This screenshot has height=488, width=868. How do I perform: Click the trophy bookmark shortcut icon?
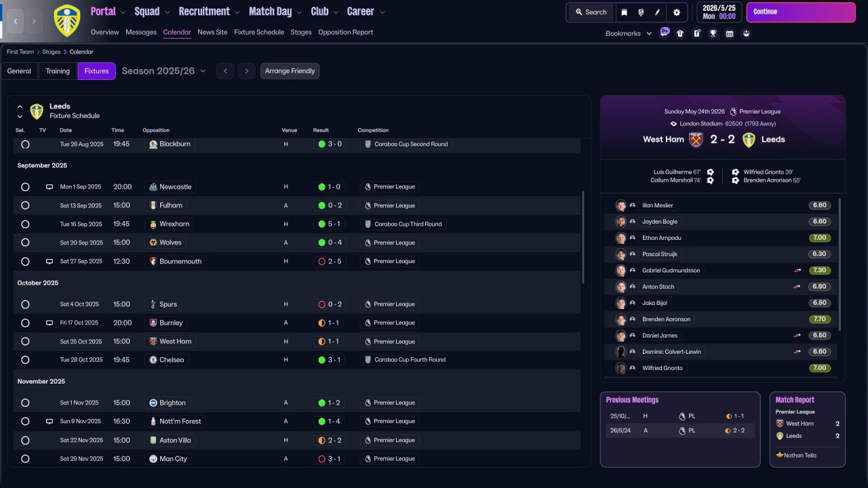[713, 33]
